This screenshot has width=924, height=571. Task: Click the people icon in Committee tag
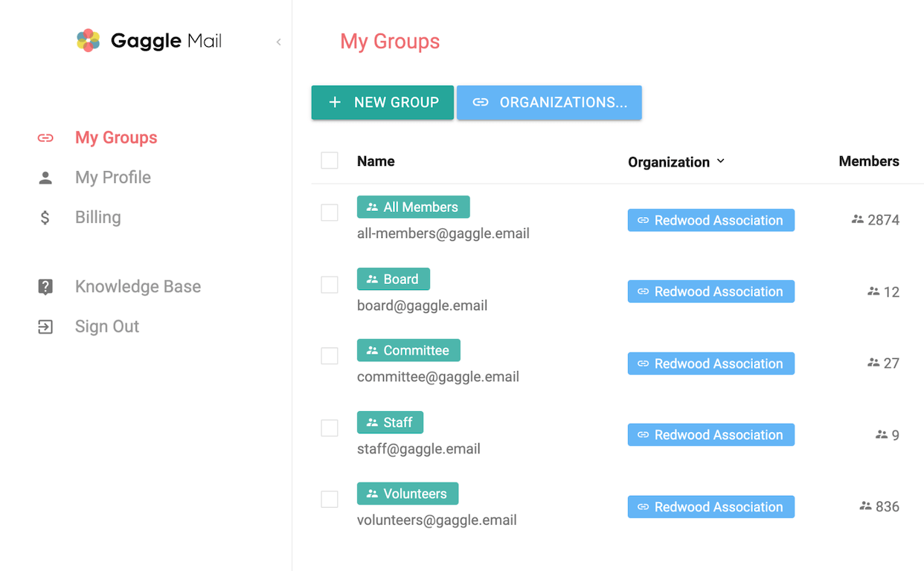[372, 351]
